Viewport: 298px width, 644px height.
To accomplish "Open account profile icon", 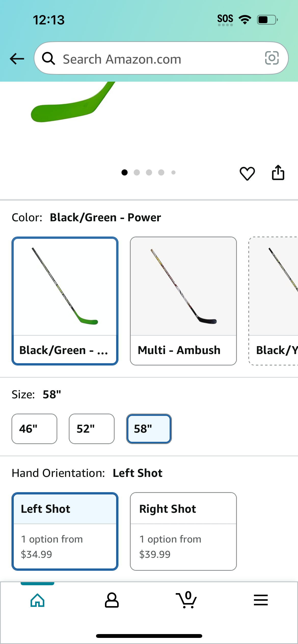I will coord(112,600).
